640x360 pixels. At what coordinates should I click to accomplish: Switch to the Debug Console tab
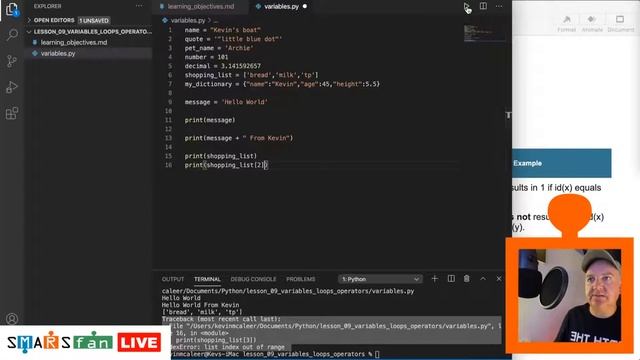coord(253,279)
